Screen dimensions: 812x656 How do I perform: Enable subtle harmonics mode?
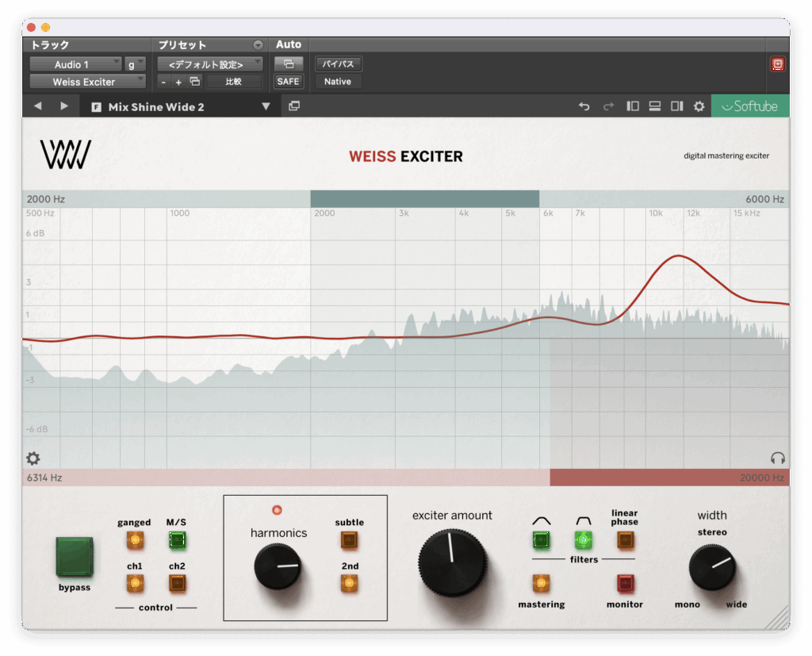(349, 540)
